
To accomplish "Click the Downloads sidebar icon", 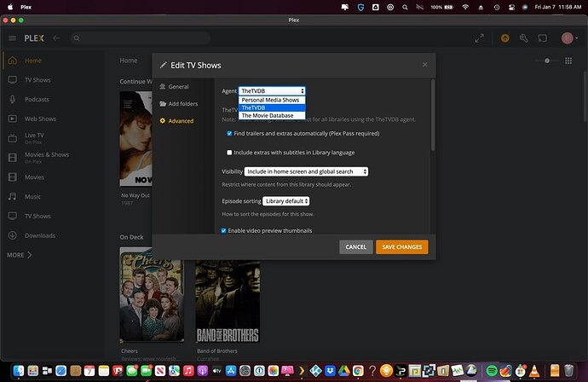I will coord(13,235).
